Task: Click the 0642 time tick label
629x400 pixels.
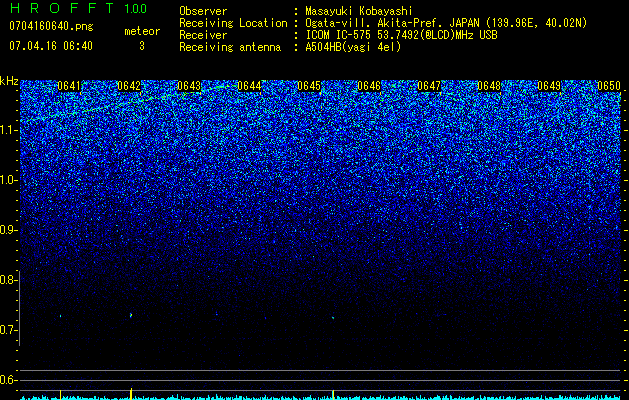Action: pyautogui.click(x=129, y=86)
